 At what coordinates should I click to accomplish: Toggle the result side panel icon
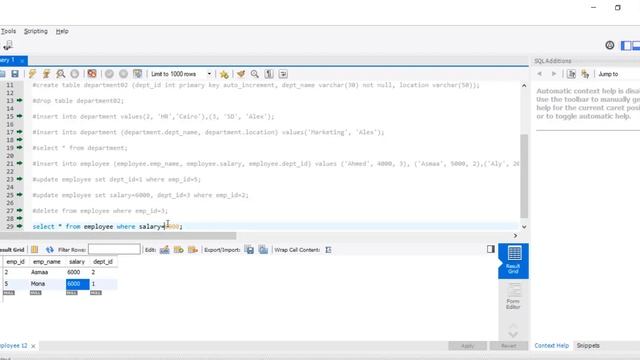(x=491, y=249)
